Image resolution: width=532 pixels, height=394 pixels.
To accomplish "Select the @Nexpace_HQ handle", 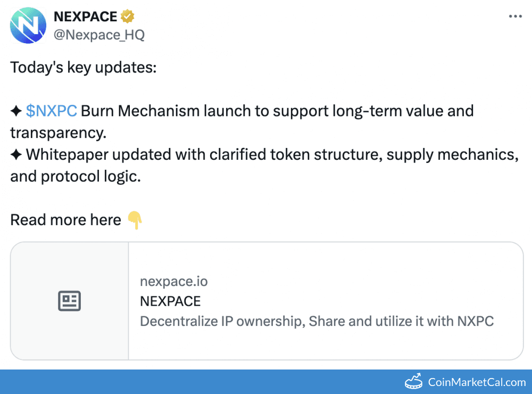I will (98, 35).
